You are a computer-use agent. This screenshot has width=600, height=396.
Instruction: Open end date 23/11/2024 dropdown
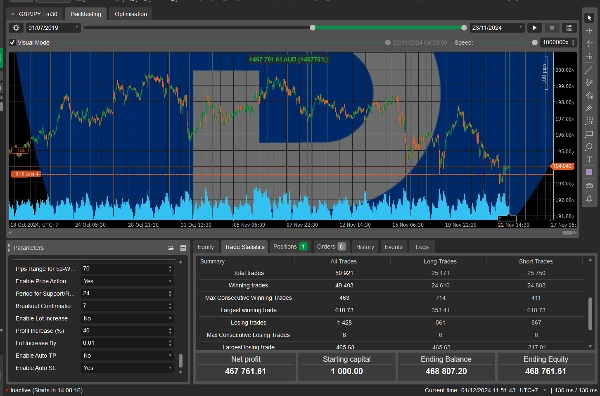click(497, 28)
